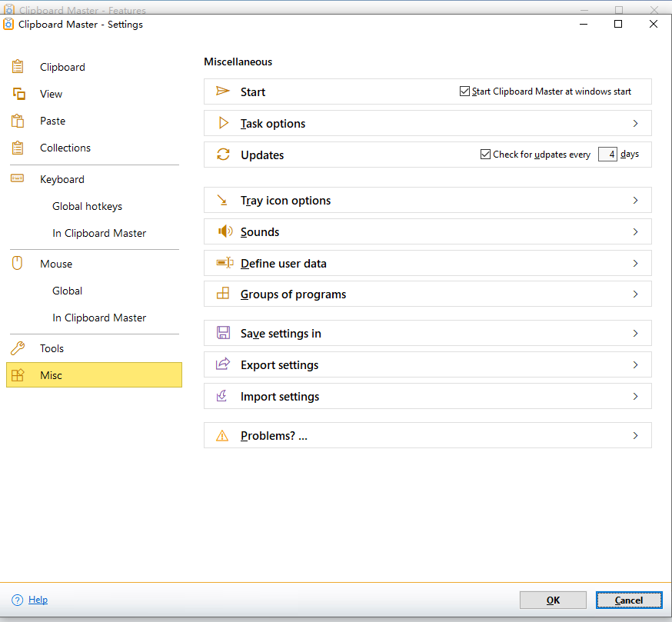Open the Paste settings section

click(53, 121)
